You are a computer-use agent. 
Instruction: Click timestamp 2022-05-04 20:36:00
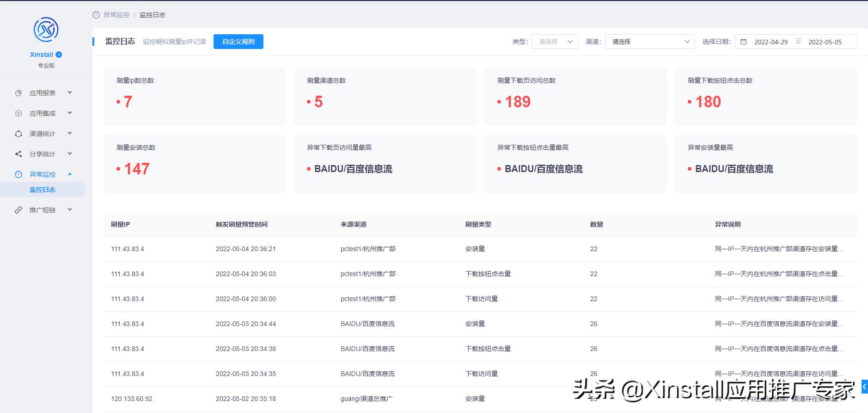point(246,299)
